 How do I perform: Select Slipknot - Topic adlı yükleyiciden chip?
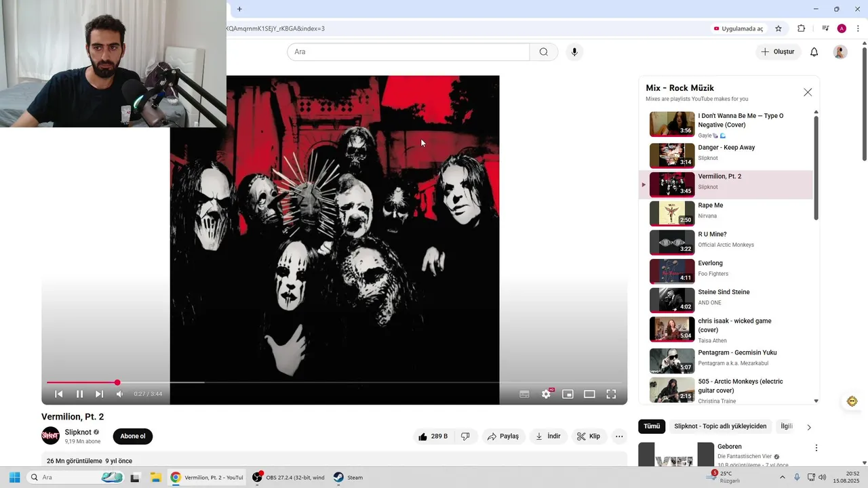(720, 426)
